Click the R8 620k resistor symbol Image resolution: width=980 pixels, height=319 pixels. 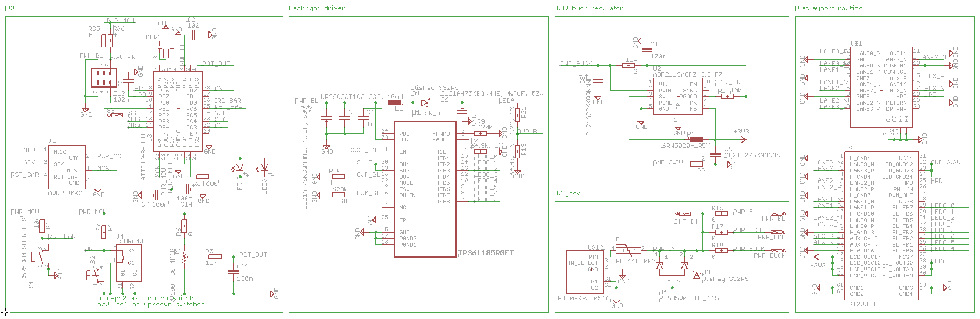click(x=338, y=195)
